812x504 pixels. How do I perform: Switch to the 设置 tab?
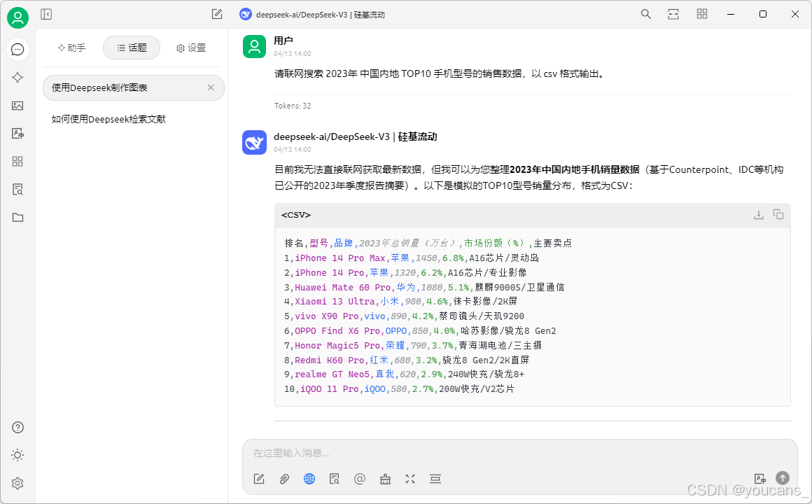click(x=191, y=48)
